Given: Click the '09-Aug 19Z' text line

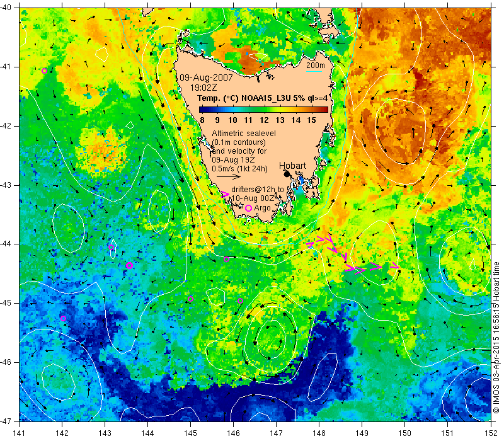Looking at the screenshot, I should (x=233, y=160).
